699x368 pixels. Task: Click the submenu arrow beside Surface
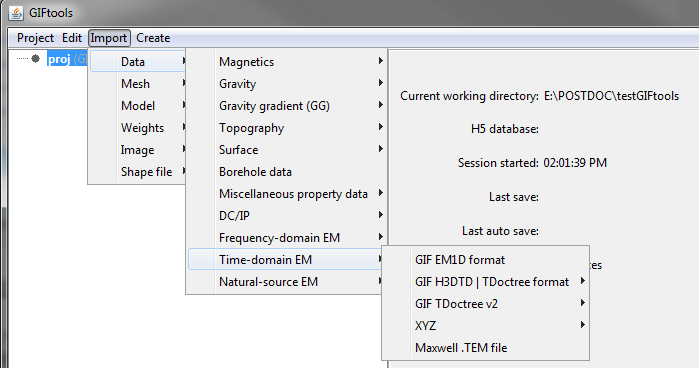pyautogui.click(x=380, y=149)
